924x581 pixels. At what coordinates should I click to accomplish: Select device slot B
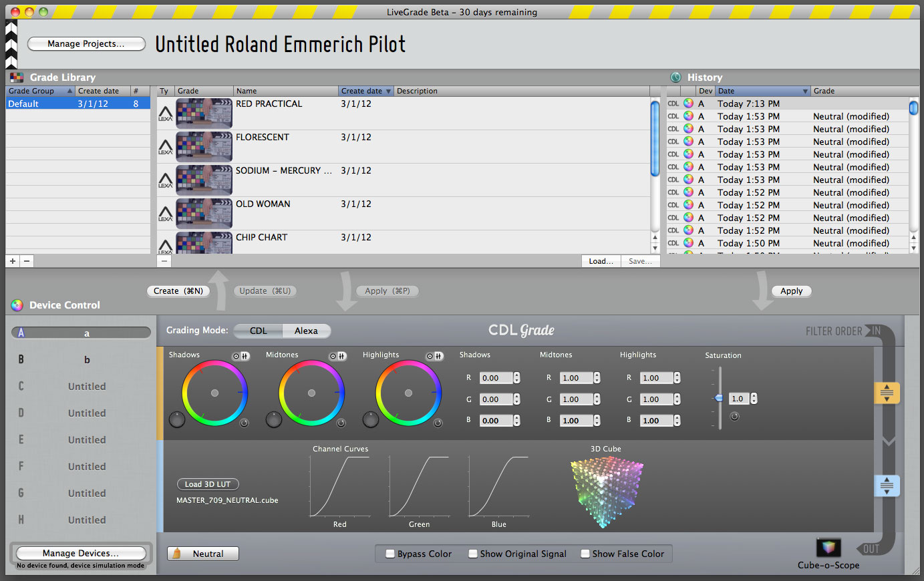(x=81, y=359)
